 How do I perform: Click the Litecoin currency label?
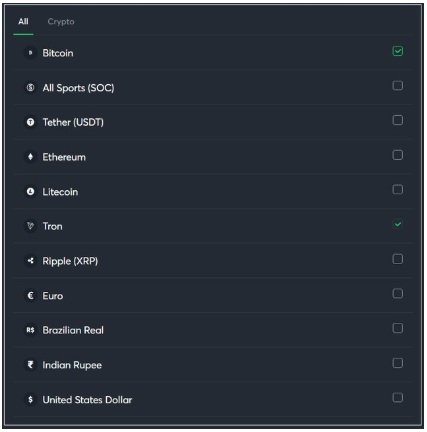60,192
